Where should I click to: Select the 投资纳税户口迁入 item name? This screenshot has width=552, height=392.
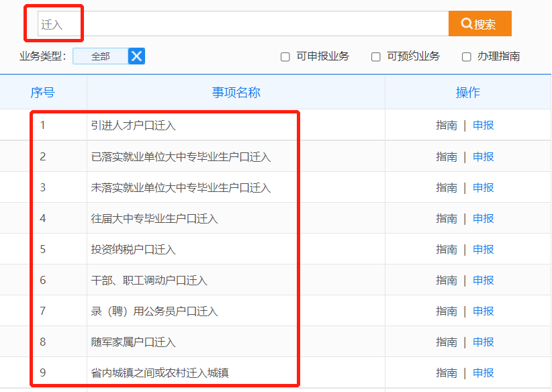pos(133,250)
